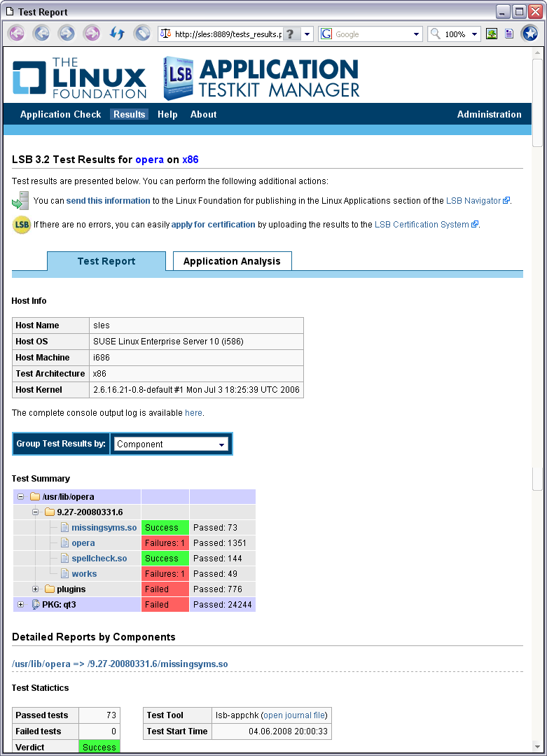Click the 'Failed' status in plugins row
The width and height of the screenshot is (547, 756).
(165, 589)
